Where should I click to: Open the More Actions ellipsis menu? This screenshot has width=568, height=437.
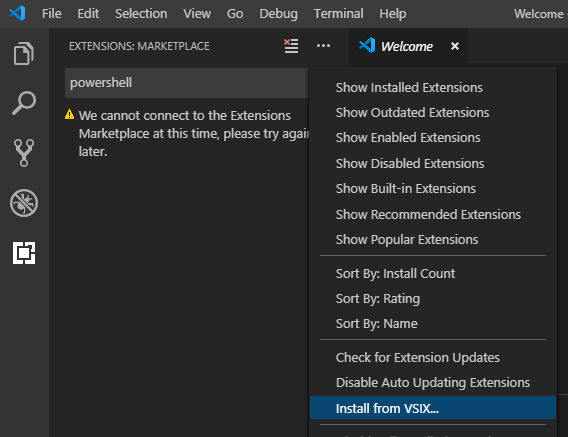[x=323, y=46]
